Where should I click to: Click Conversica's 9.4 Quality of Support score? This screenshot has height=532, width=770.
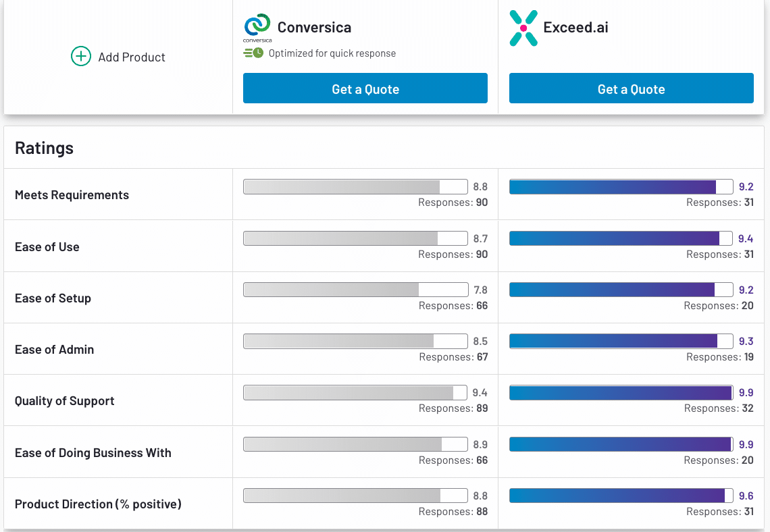480,393
